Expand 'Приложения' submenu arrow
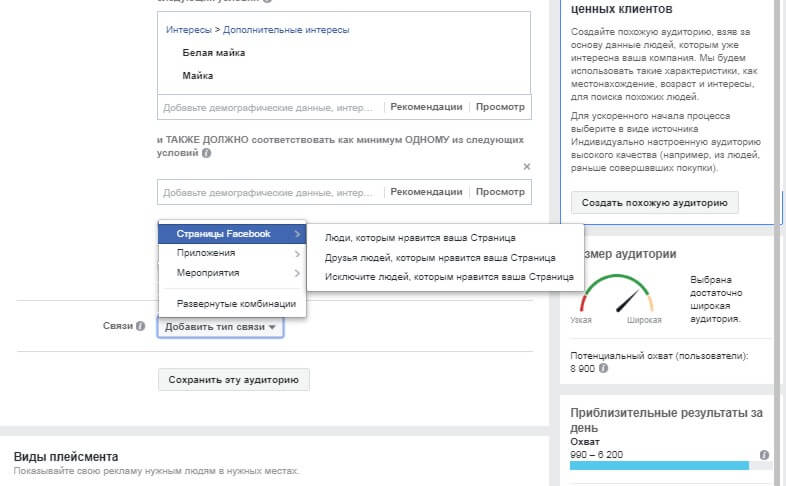The image size is (786, 486). click(x=297, y=254)
